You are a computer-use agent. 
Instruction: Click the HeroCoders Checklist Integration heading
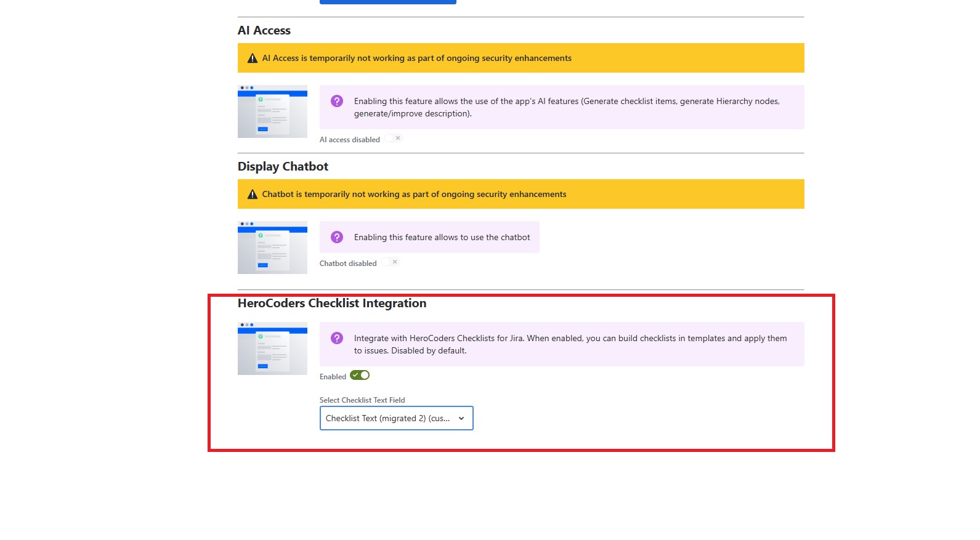pyautogui.click(x=332, y=304)
